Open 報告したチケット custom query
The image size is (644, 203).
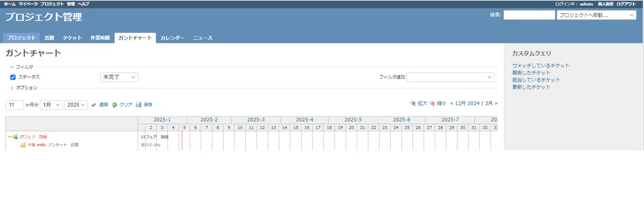click(x=531, y=72)
